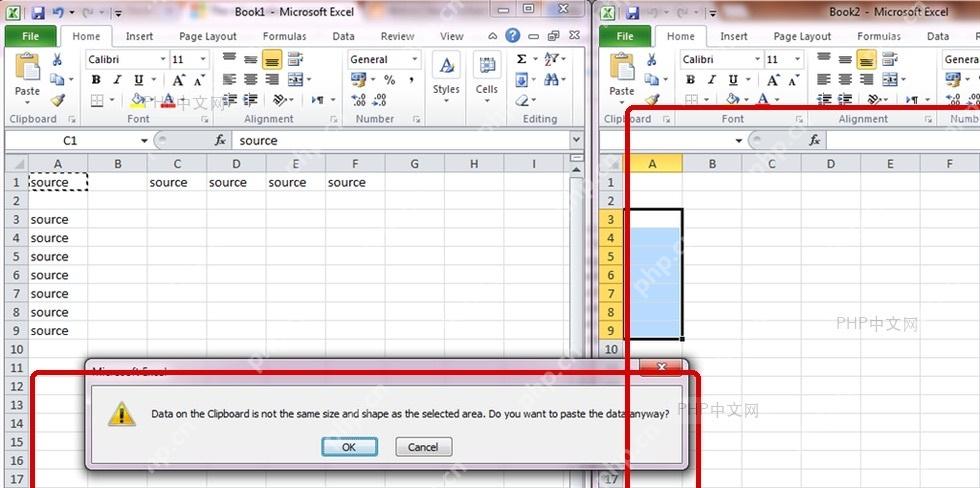Toggle Bold in Book1 ribbon
The height and width of the screenshot is (488, 980).
click(96, 80)
